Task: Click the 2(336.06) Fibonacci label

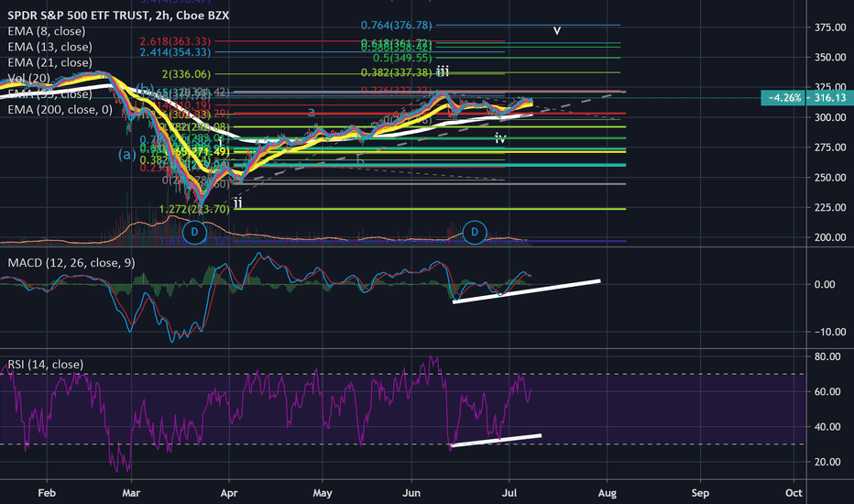Action: pos(186,74)
